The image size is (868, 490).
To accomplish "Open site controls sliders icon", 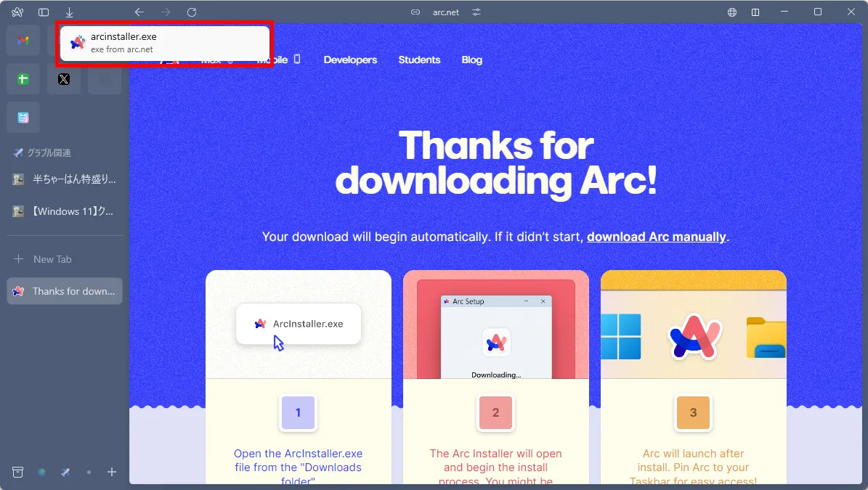I will pyautogui.click(x=476, y=12).
